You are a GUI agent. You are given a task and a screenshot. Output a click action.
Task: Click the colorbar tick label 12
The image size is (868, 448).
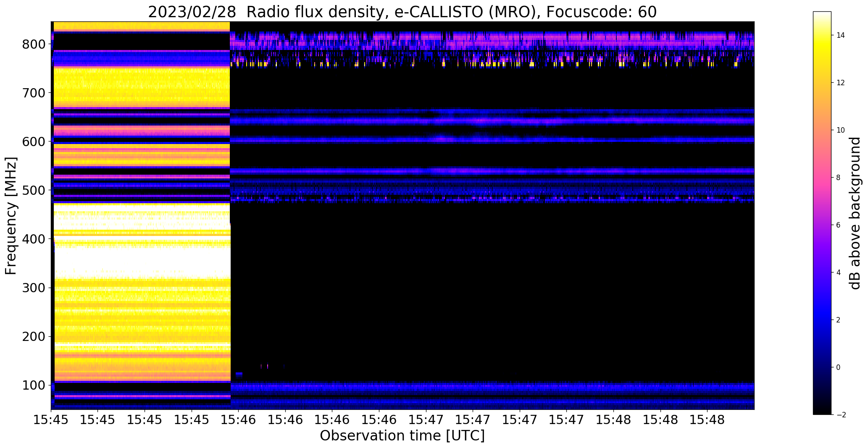(x=841, y=83)
